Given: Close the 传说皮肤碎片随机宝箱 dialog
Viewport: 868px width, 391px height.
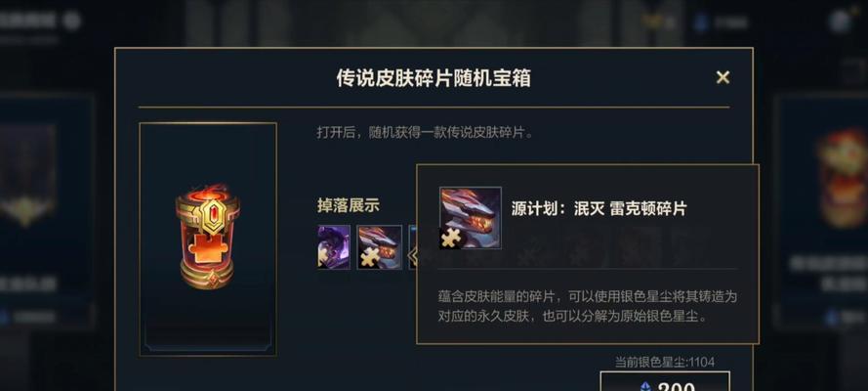Looking at the screenshot, I should pyautogui.click(x=723, y=77).
